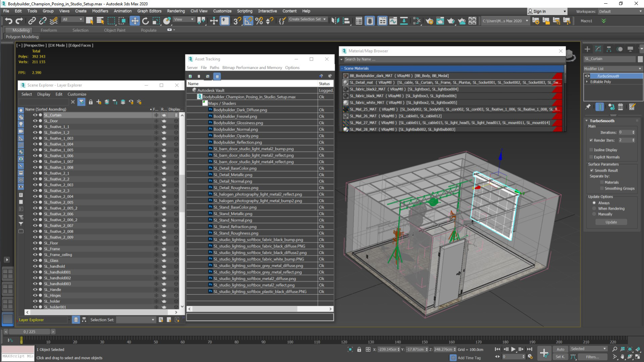Toggle the Smooth Result checkbox
This screenshot has width=644, height=362.
(592, 170)
